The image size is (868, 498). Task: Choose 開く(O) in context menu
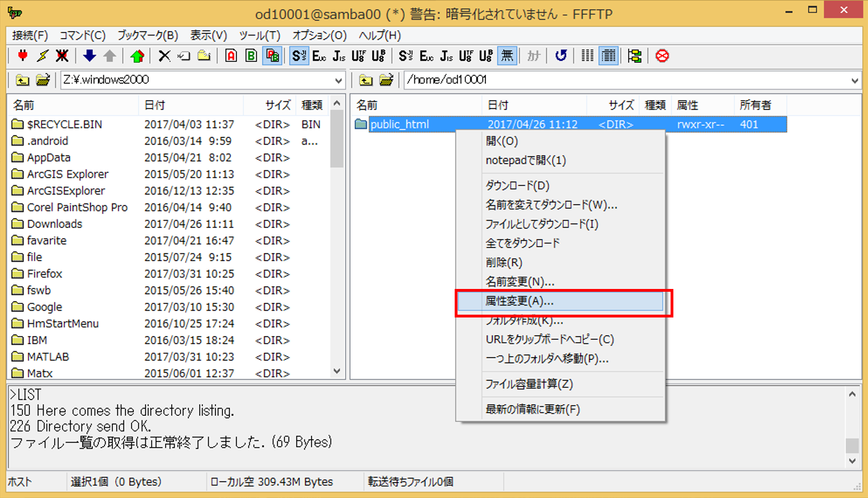click(560, 141)
